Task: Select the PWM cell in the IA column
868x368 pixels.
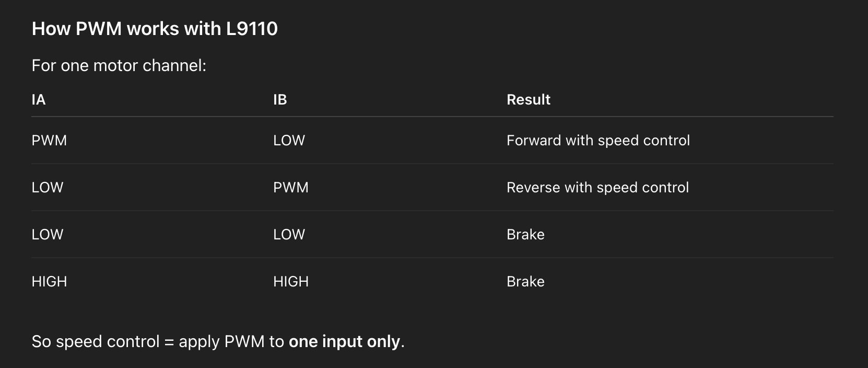Action: [49, 141]
